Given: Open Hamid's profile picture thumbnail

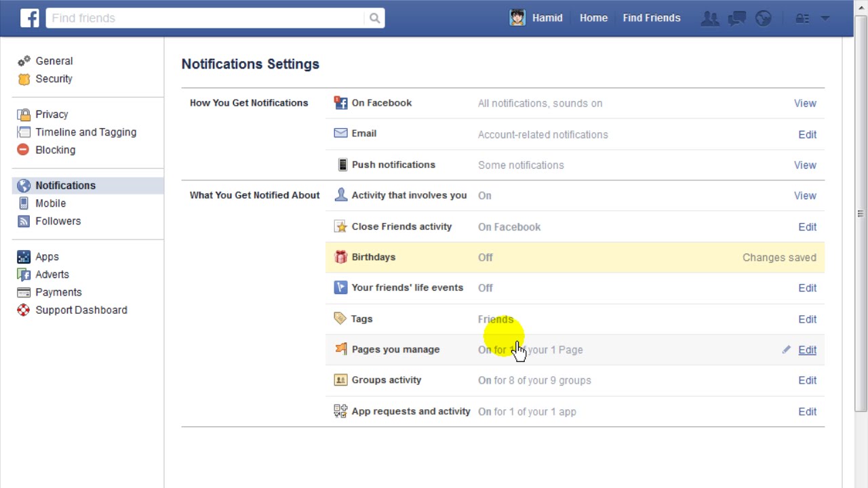Looking at the screenshot, I should [517, 18].
